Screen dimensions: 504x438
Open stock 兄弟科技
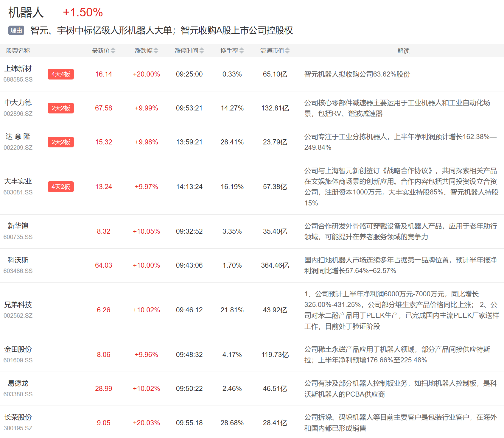[18, 305]
